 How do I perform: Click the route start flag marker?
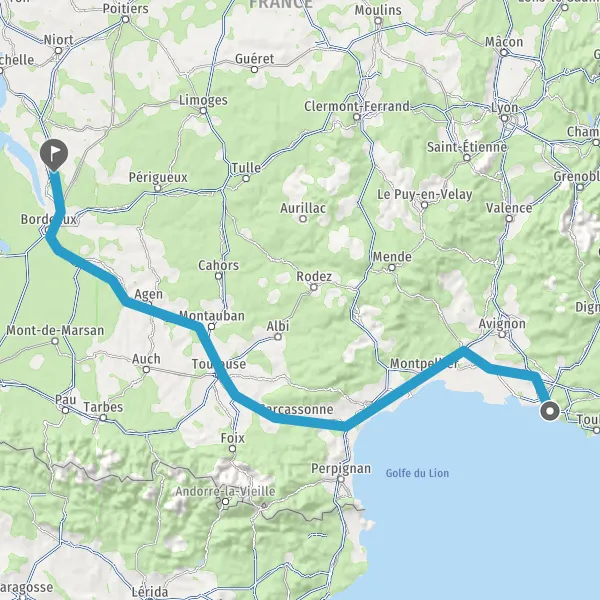point(54,154)
